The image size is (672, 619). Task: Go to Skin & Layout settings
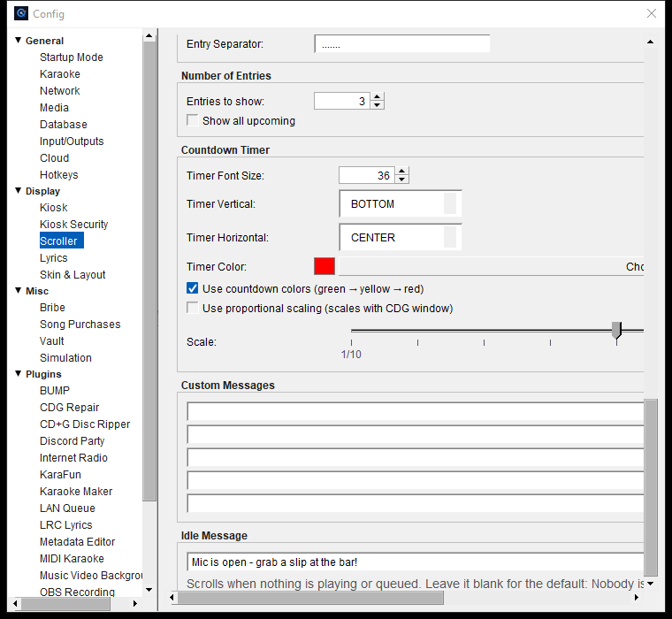click(x=73, y=274)
